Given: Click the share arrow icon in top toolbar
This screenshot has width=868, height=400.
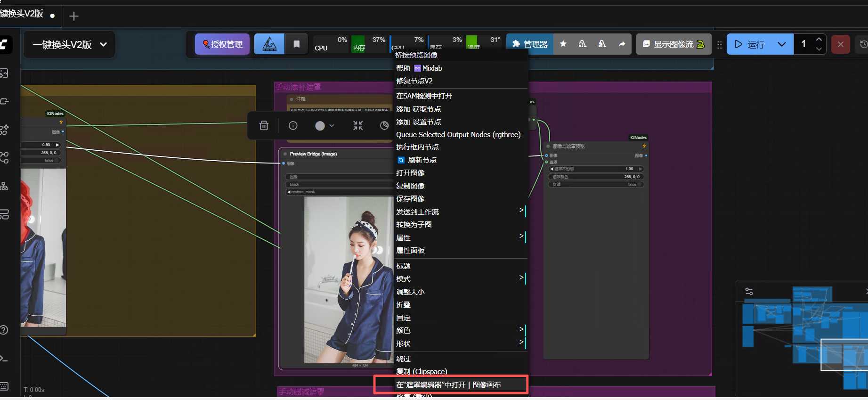Looking at the screenshot, I should tap(622, 44).
